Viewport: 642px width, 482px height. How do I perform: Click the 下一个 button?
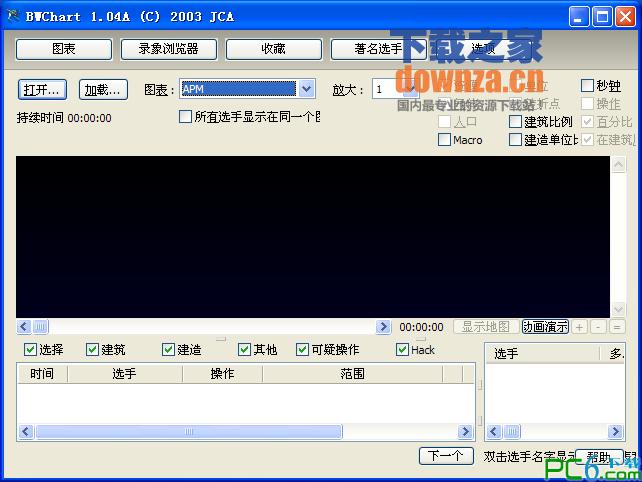(446, 456)
